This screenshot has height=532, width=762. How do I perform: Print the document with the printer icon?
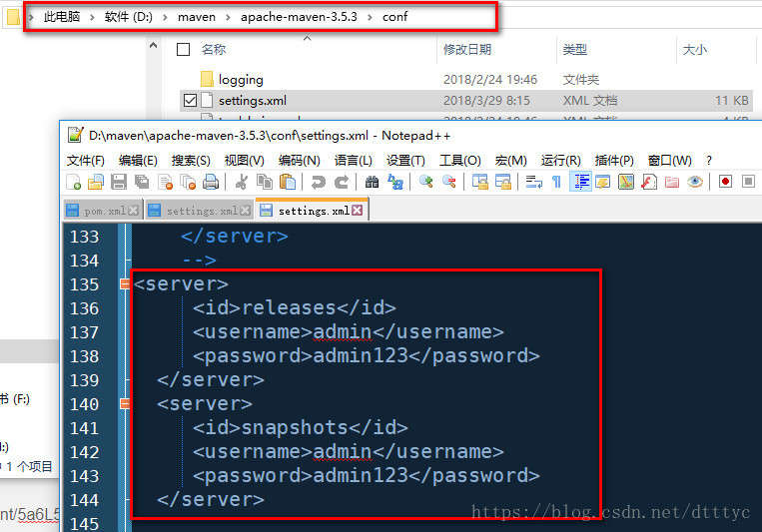click(x=211, y=183)
